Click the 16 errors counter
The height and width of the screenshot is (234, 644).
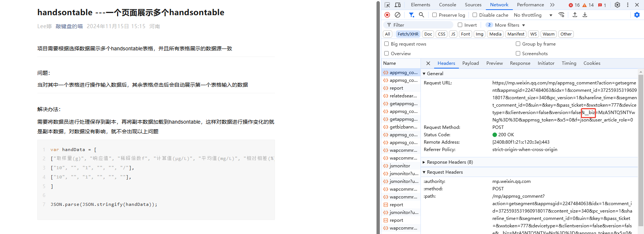tap(574, 5)
